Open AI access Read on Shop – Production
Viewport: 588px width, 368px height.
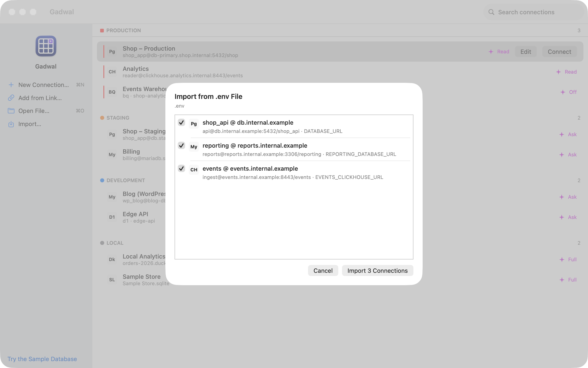[499, 52]
